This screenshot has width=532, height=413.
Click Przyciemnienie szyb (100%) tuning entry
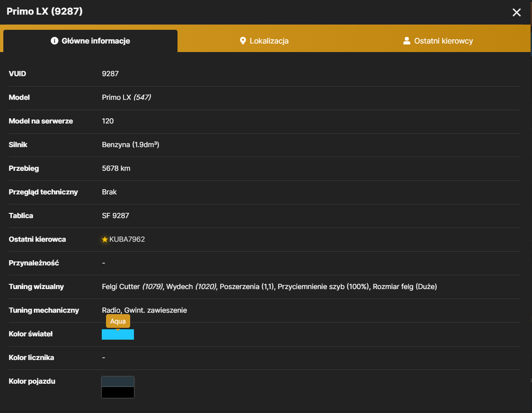point(323,287)
